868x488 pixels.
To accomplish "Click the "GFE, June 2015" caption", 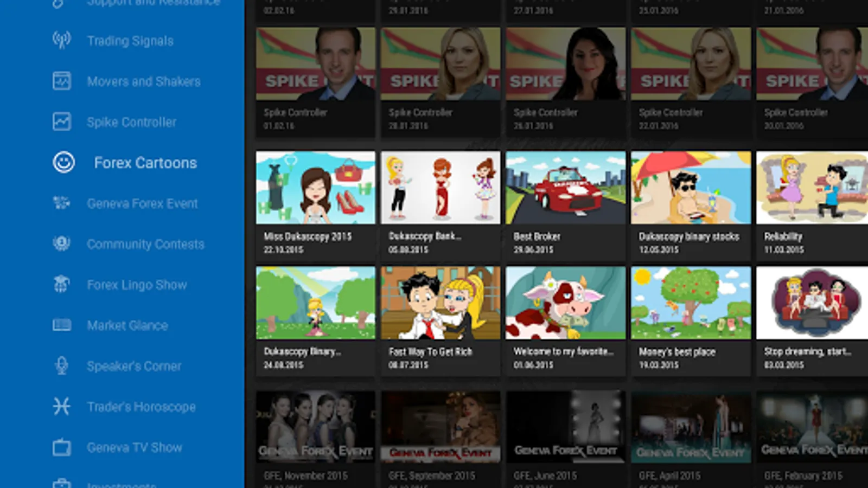I will click(545, 476).
